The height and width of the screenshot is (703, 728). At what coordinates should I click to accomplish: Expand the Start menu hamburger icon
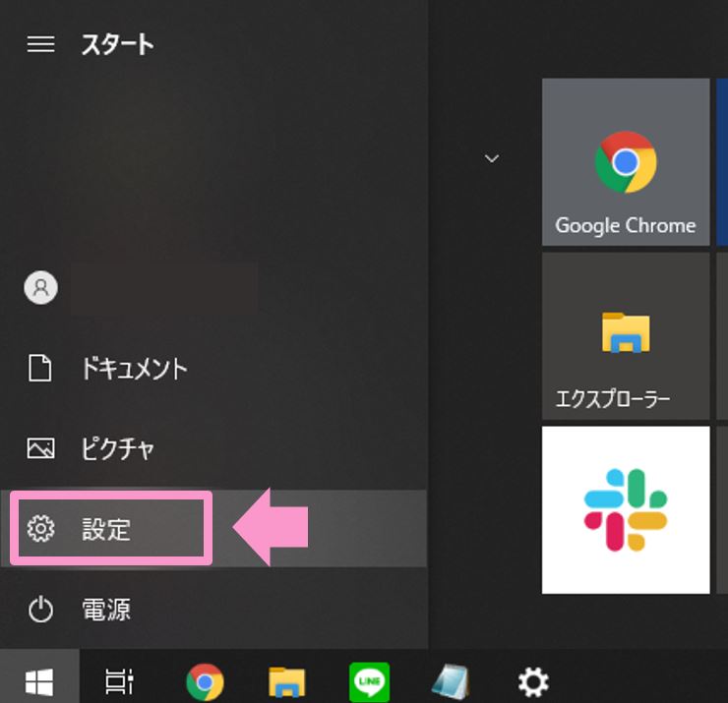click(x=41, y=44)
